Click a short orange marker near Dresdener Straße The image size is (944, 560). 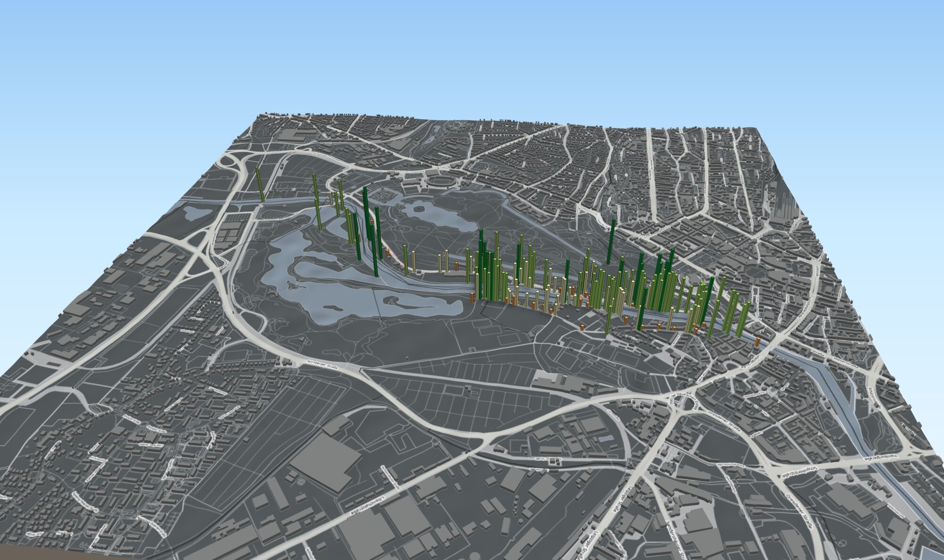click(758, 343)
